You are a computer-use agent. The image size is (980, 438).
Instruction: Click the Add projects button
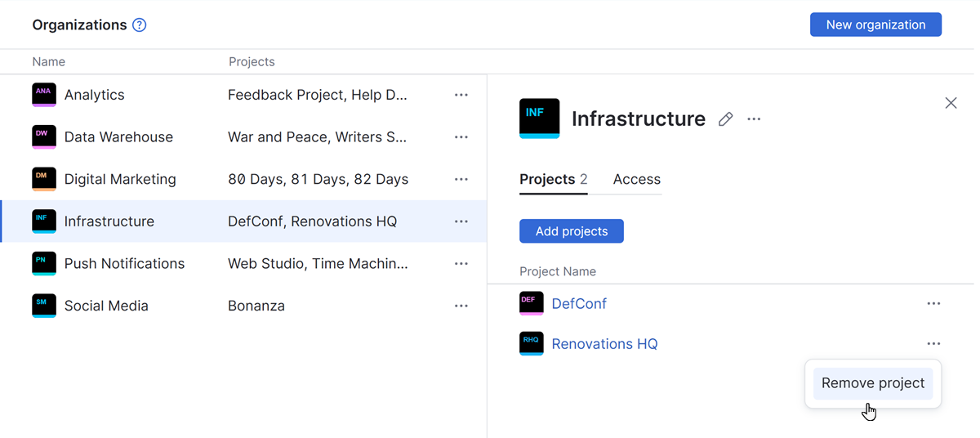[x=572, y=231]
